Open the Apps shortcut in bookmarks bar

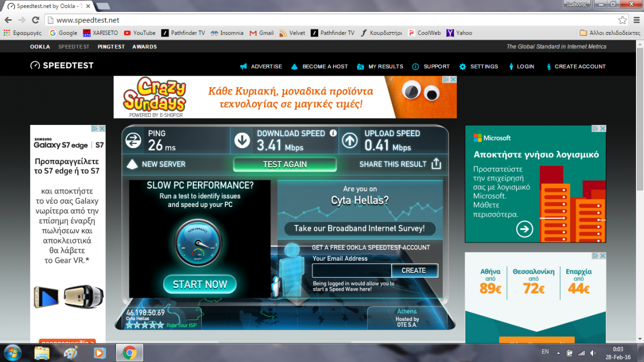click(22, 33)
